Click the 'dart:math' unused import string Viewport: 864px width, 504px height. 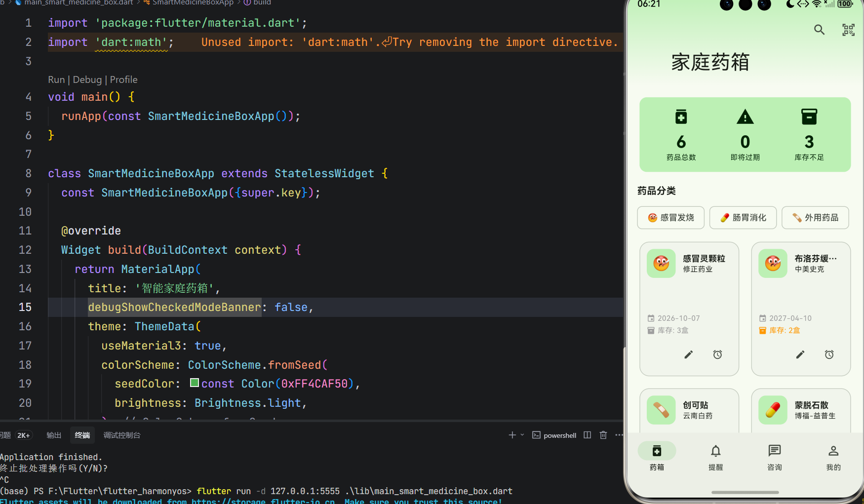click(x=131, y=42)
